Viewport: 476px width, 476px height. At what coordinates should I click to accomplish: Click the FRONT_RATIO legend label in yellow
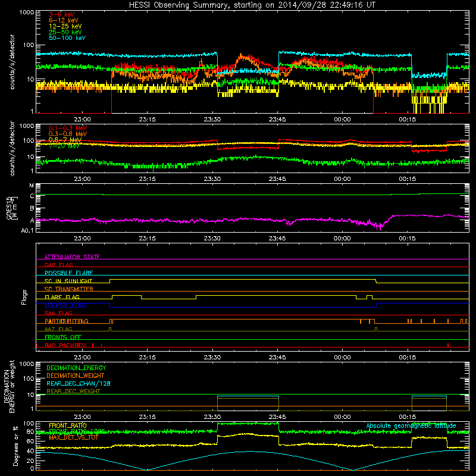tap(68, 425)
